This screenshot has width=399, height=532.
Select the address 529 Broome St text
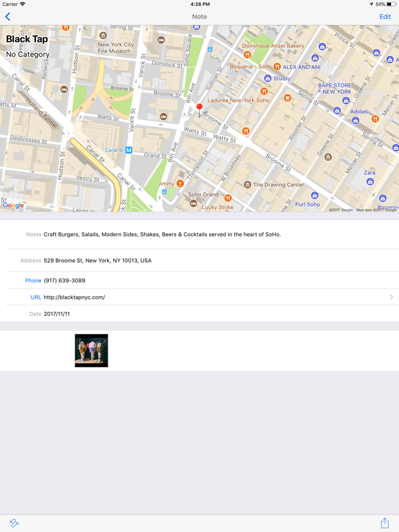tap(98, 260)
